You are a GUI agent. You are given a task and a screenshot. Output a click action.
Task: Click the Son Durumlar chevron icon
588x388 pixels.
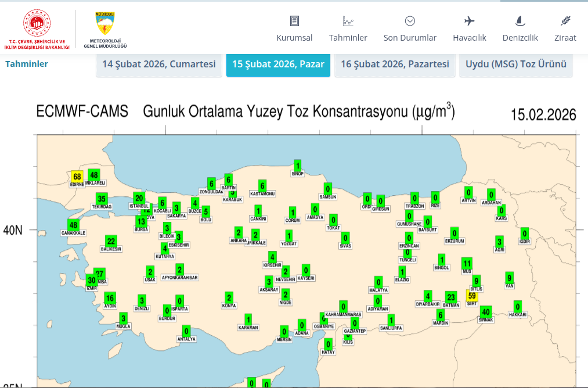click(410, 21)
